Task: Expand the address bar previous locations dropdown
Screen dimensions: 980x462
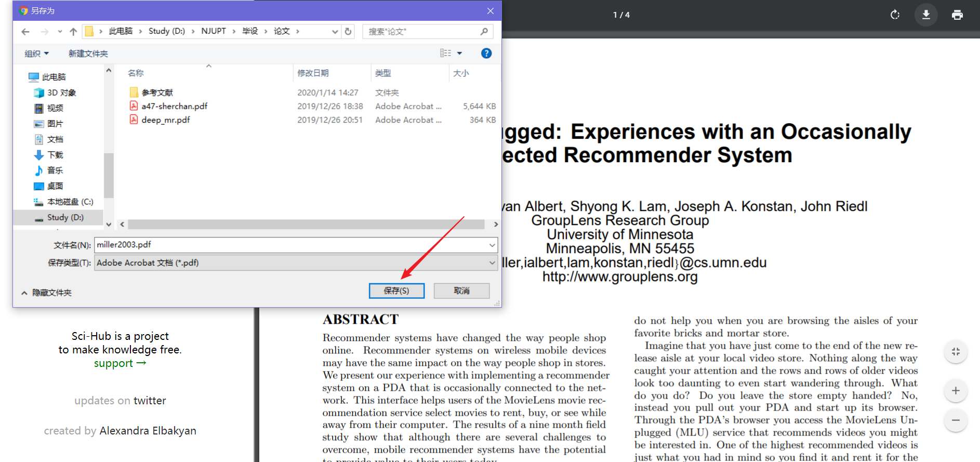Action: pos(335,32)
